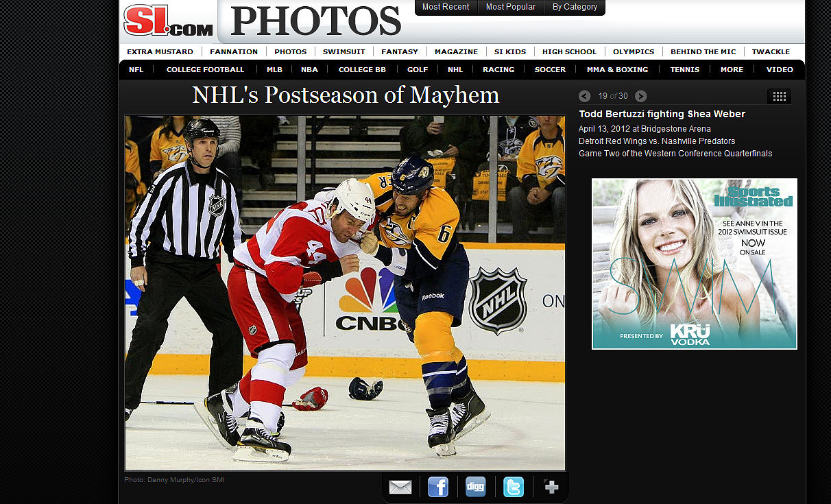Open the Most Popular tab

pos(510,7)
